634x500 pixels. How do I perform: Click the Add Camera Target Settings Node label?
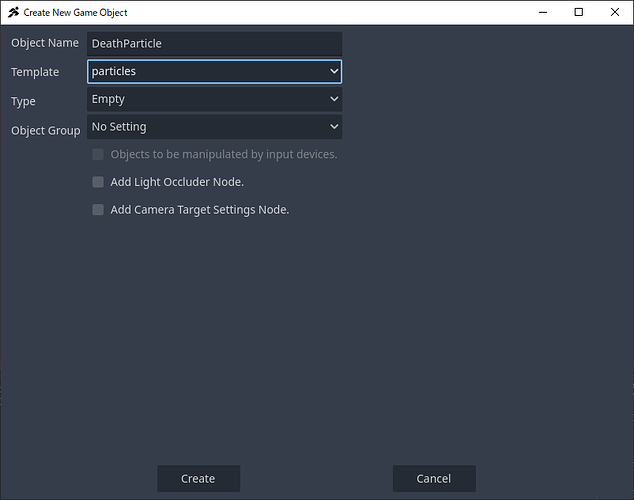coord(199,210)
